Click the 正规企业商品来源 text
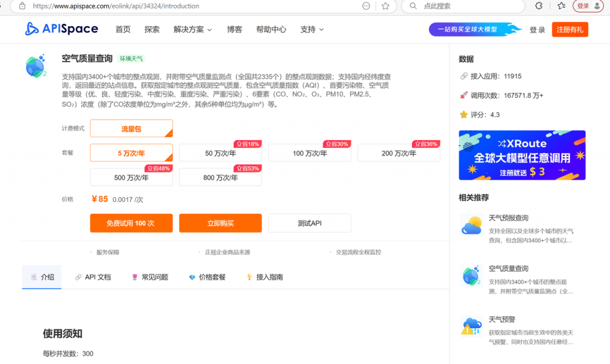Viewport: 610px width, 364px height. pos(228,252)
